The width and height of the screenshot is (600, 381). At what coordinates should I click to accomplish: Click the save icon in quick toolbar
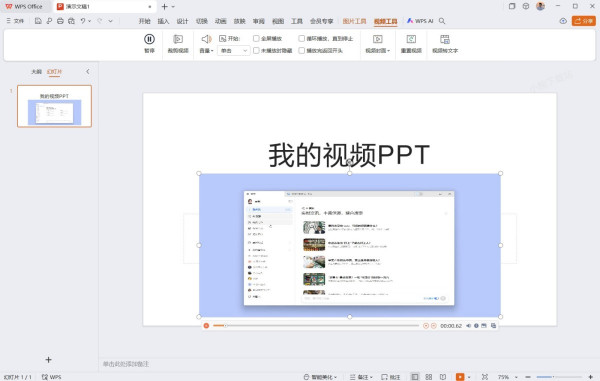(x=38, y=21)
